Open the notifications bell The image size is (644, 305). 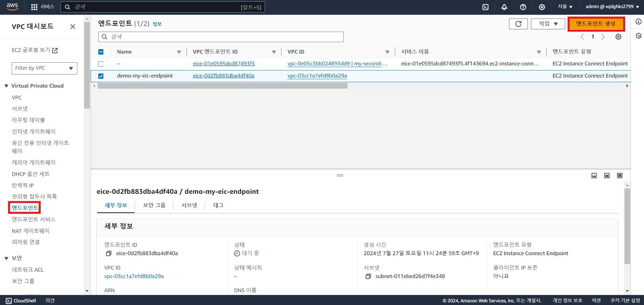[x=504, y=7]
